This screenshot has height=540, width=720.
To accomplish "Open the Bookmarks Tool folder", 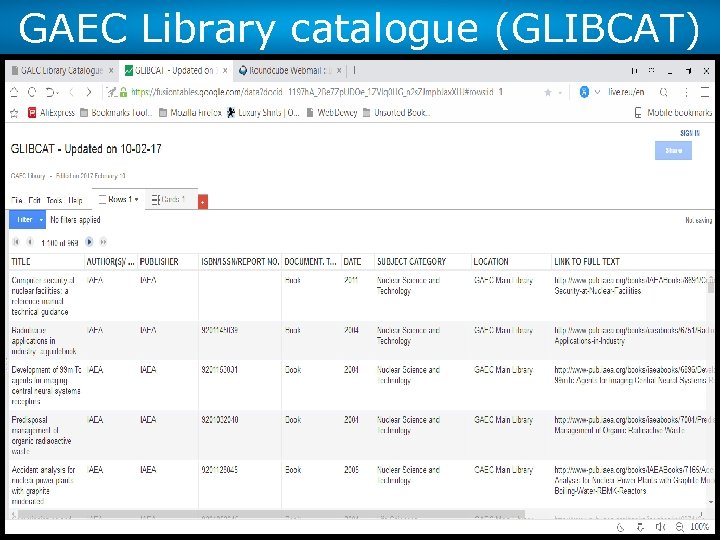I will tap(116, 112).
